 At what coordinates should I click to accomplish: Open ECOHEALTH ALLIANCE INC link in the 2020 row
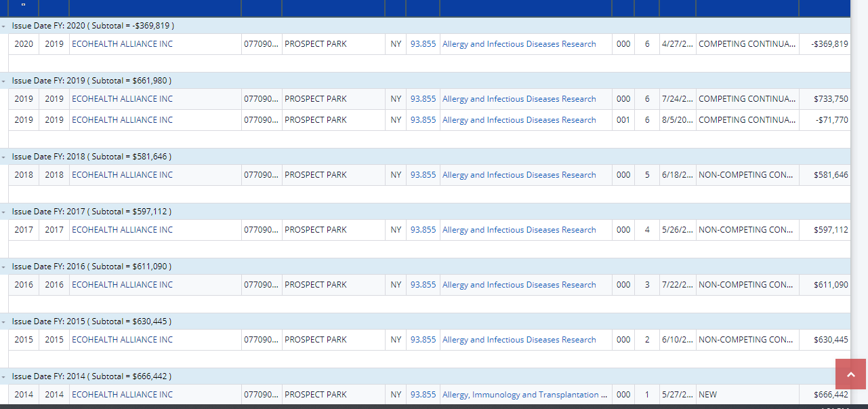tap(122, 44)
